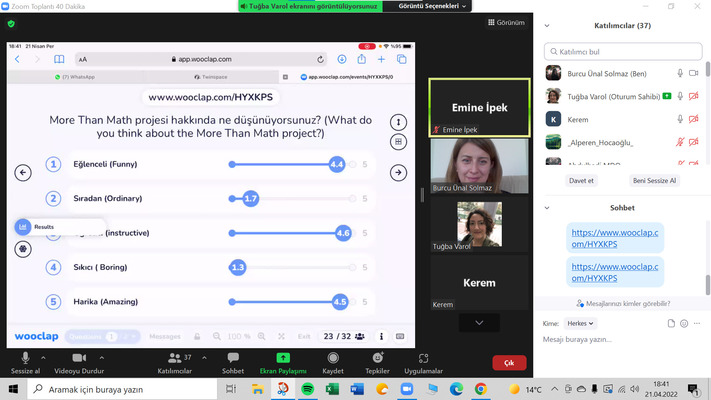Screen dimensions: 711x400
Task: Click Safari address bar app.wooclap.com
Action: [x=201, y=59]
